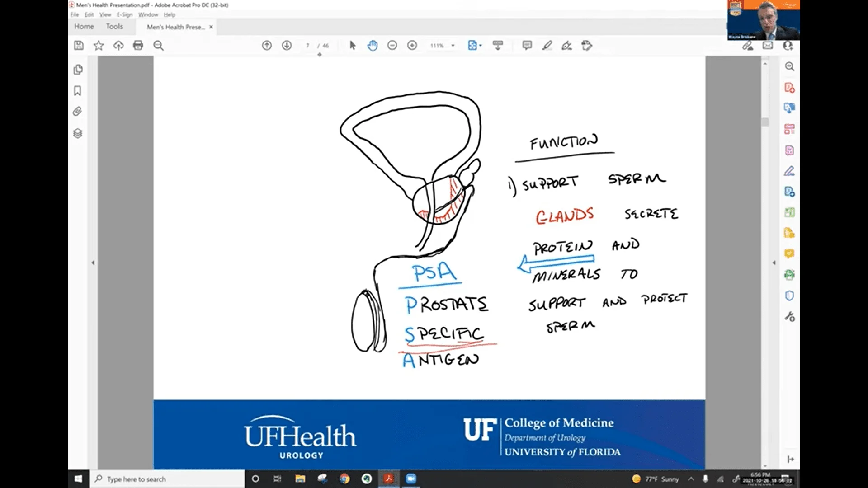Open the search tool in right pane
The image size is (868, 488).
pos(789,66)
